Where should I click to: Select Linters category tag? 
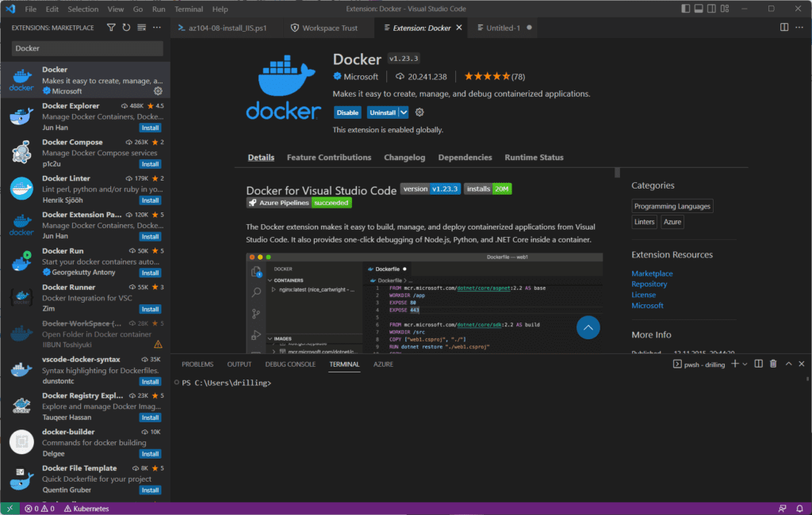coord(644,222)
